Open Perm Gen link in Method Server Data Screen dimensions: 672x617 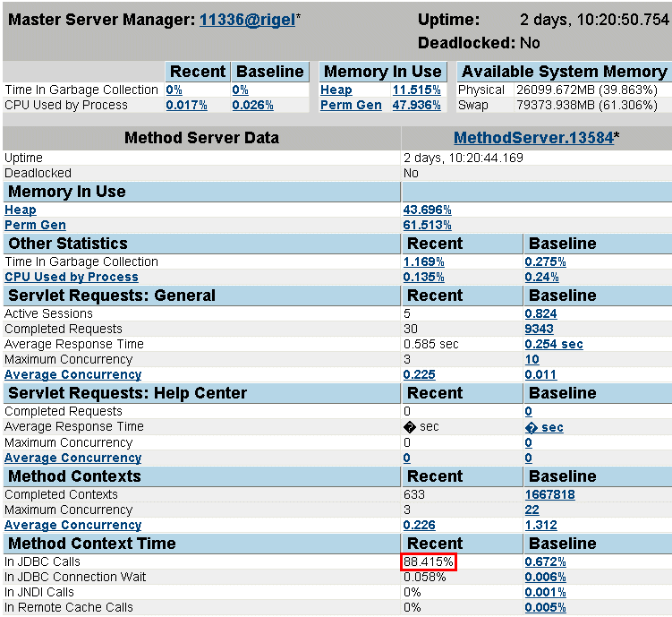click(35, 225)
